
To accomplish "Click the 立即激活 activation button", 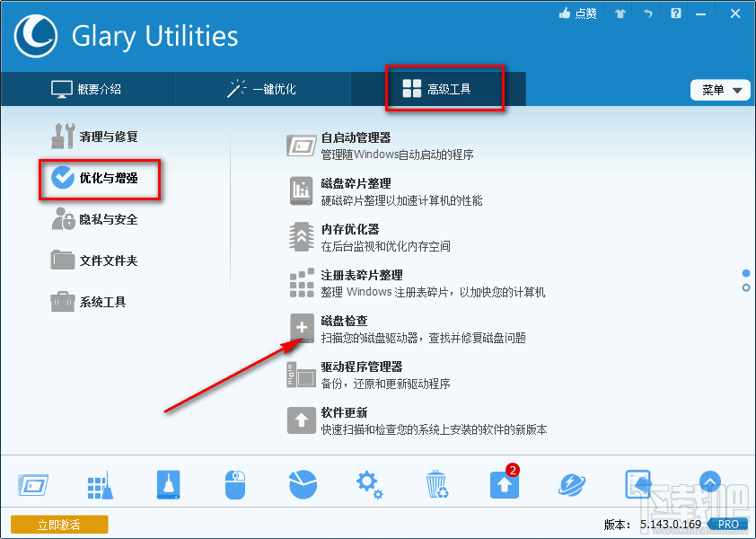I will pyautogui.click(x=59, y=524).
